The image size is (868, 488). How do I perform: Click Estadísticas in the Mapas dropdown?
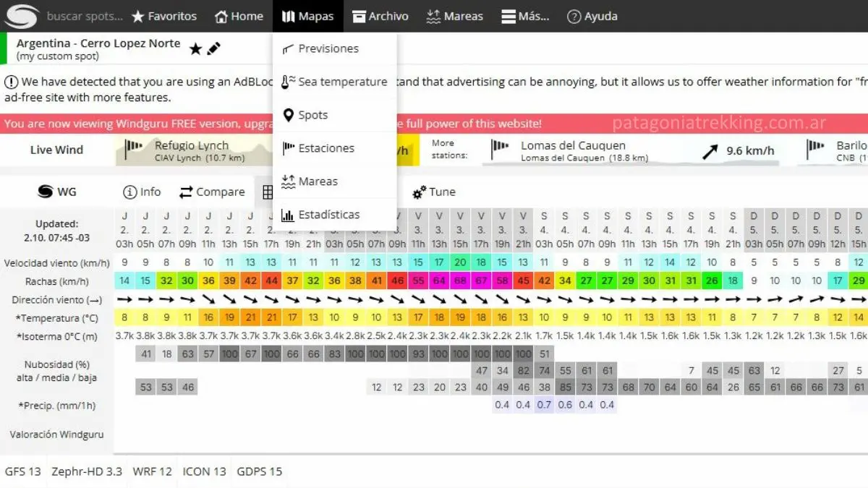tap(328, 215)
